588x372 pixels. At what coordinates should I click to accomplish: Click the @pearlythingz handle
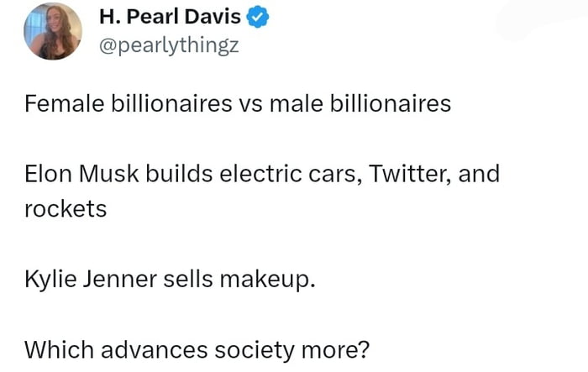click(168, 45)
